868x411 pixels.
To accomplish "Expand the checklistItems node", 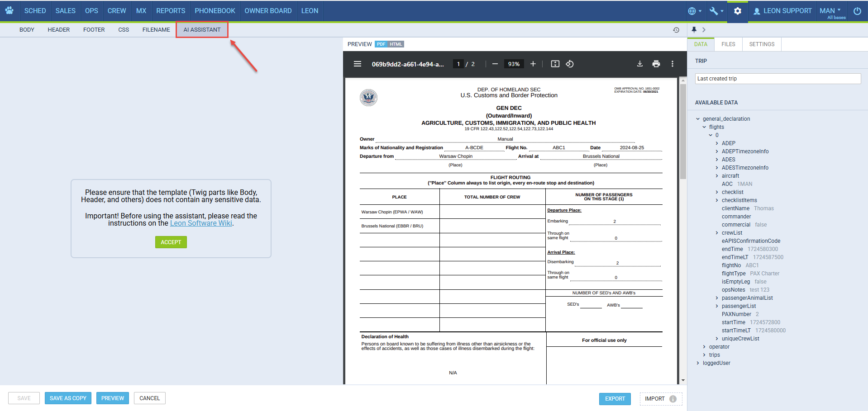I will pos(717,200).
